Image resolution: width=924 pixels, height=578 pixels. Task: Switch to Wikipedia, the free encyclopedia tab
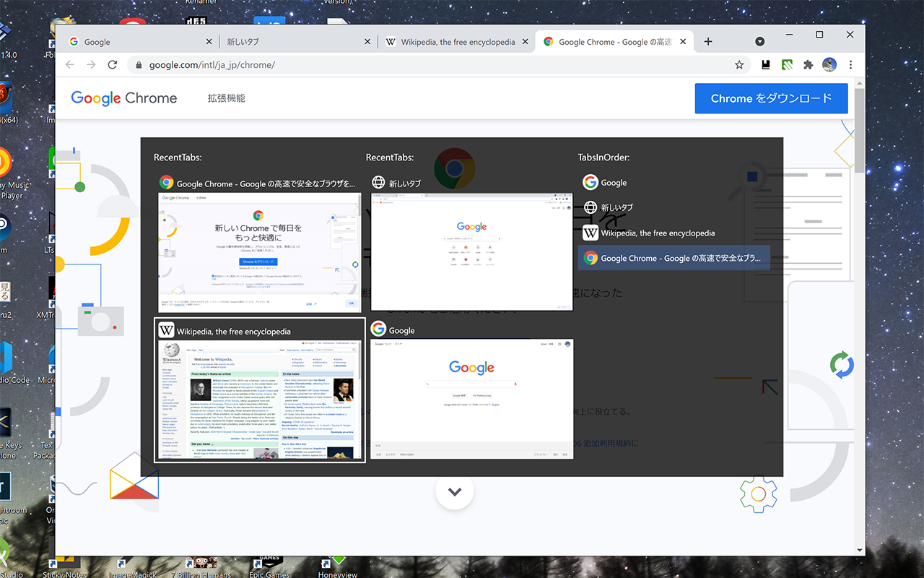click(458, 42)
